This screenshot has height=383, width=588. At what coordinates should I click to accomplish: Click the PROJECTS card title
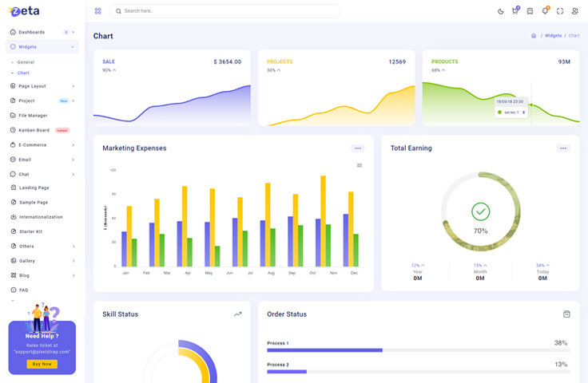280,61
